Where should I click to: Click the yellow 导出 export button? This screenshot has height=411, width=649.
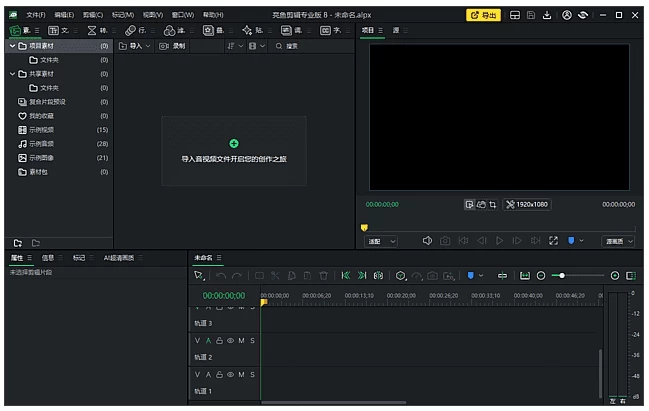483,15
